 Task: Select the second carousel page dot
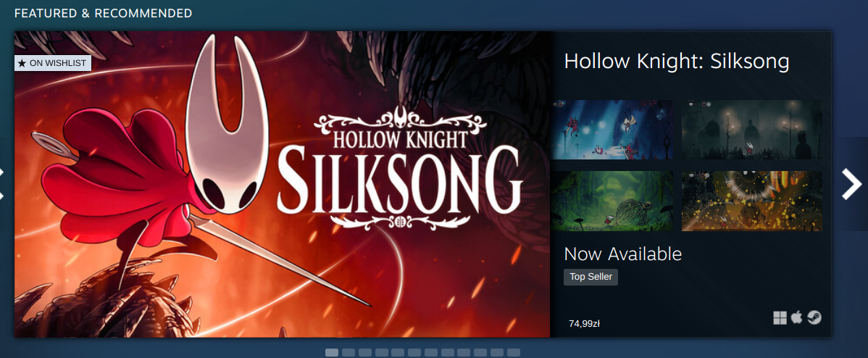[x=349, y=352]
